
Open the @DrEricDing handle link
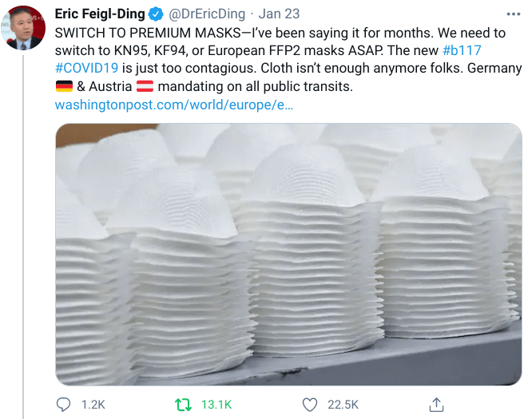(x=208, y=14)
